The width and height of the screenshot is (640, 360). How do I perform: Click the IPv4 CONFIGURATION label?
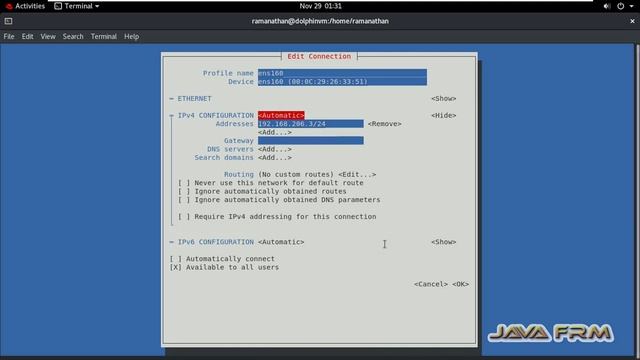tap(216, 116)
